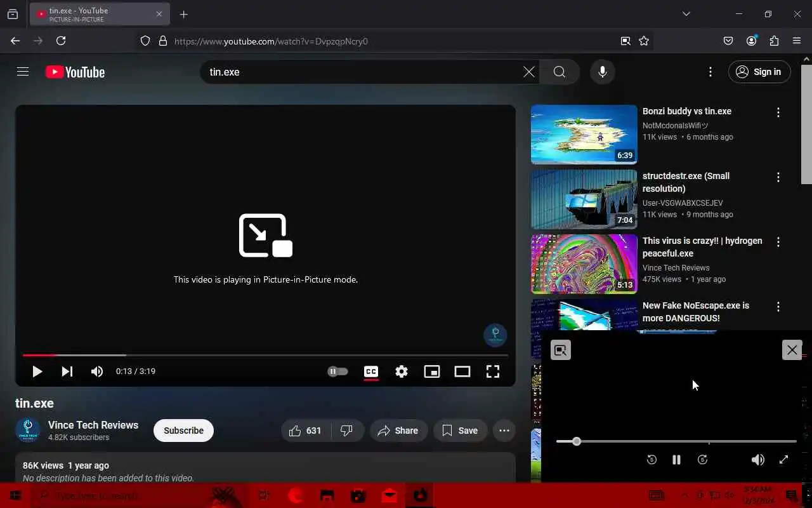Bookmark this page with star
The height and width of the screenshot is (508, 812).
point(644,41)
